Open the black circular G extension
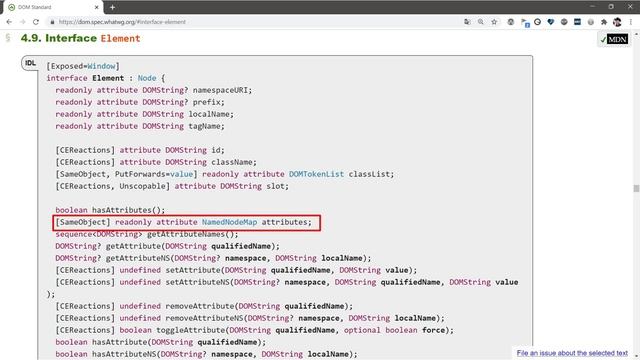This screenshot has height=360, width=640. point(538,22)
